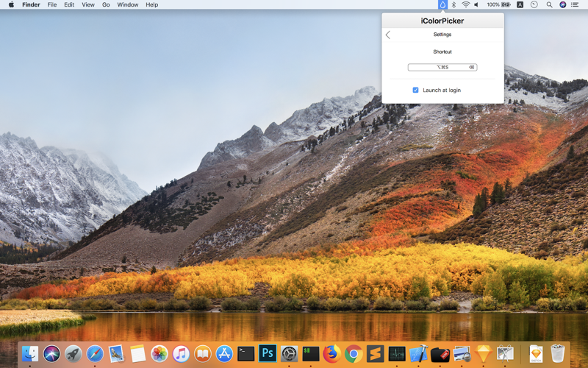Viewport: 588px width, 368px height.
Task: Launch Siri from the Dock
Action: (x=51, y=353)
